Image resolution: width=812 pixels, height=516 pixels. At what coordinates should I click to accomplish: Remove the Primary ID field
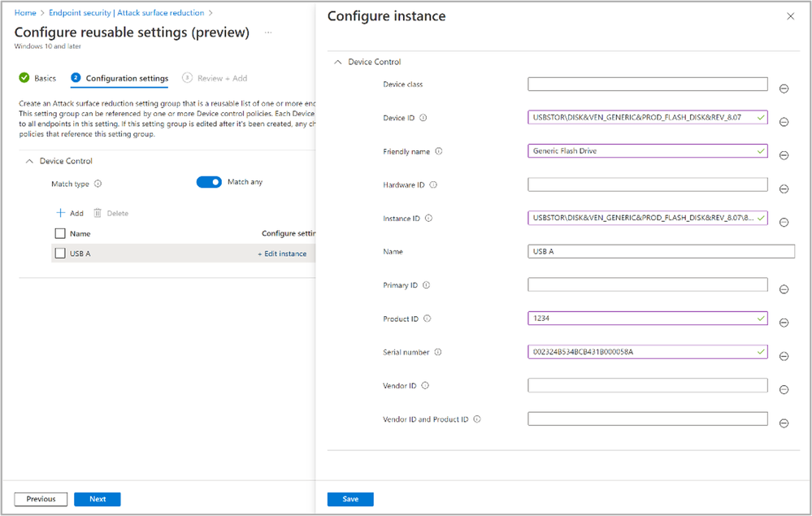[x=784, y=289]
